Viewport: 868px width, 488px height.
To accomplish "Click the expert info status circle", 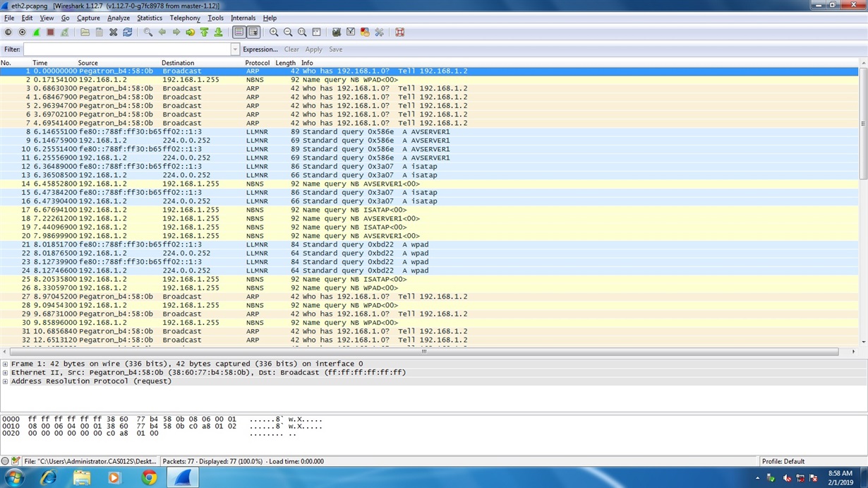I will (x=6, y=461).
